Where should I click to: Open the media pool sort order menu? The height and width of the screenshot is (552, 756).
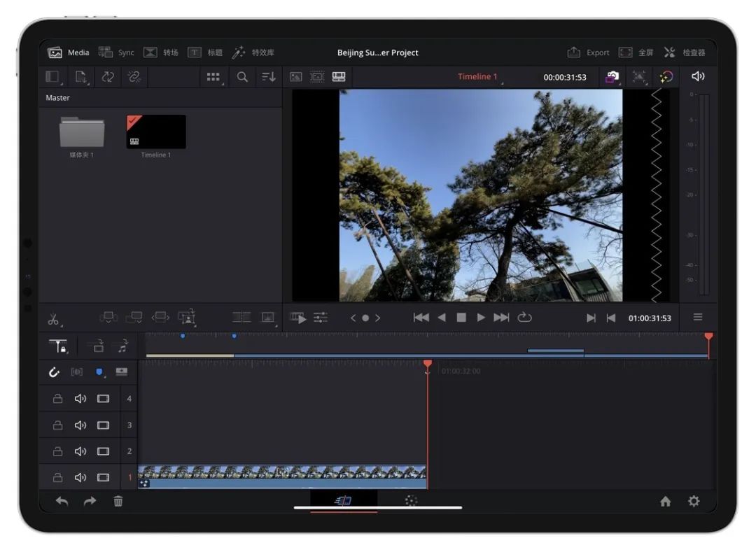[x=269, y=77]
